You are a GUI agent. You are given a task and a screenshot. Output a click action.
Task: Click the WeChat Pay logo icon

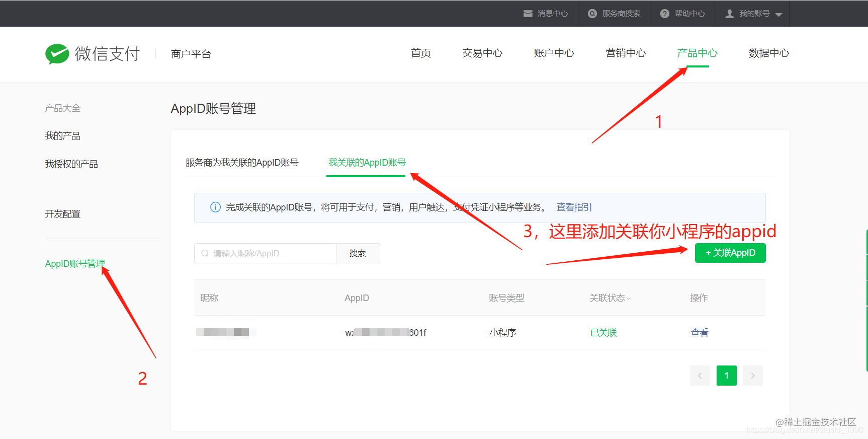pos(57,53)
